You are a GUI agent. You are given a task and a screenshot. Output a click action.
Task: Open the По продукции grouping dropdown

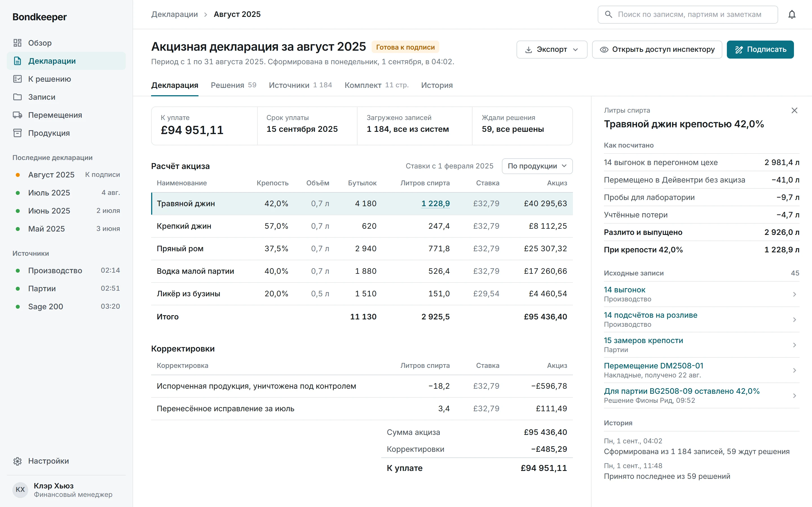tap(537, 166)
